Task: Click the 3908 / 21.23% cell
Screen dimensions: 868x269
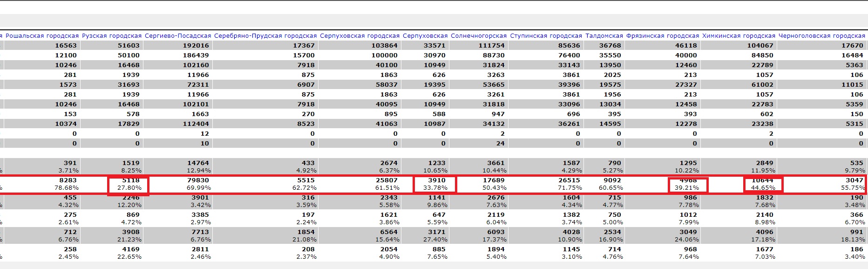Action: click(111, 235)
